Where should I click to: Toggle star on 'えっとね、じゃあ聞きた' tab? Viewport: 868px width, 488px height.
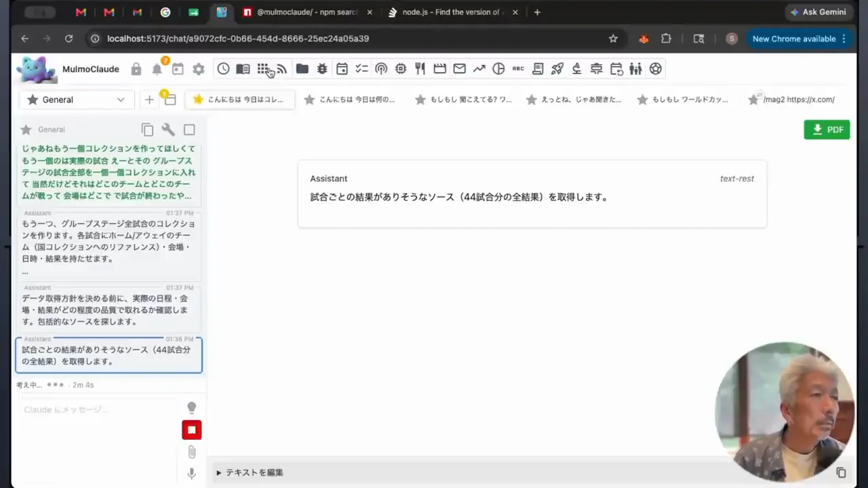[x=532, y=100]
